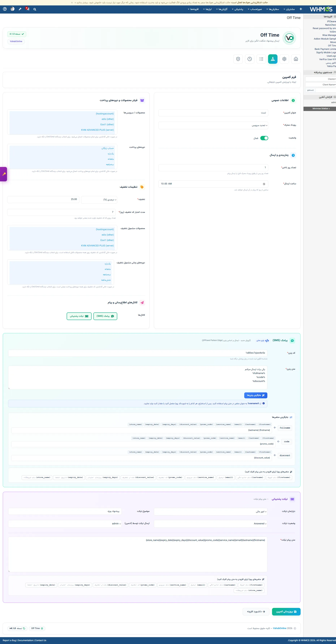Click the discount amount field showing 25.00
The width and height of the screenshot is (336, 644).
pos(43,199)
